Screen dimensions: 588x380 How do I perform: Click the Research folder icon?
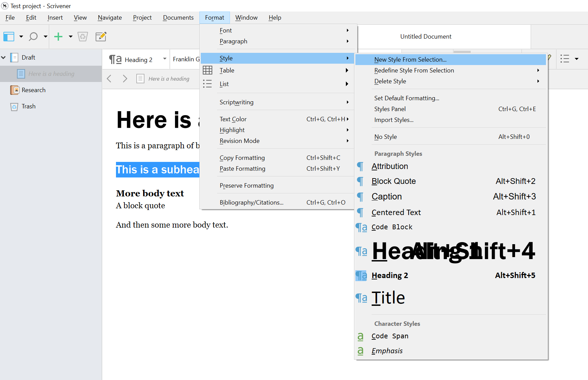(x=15, y=90)
